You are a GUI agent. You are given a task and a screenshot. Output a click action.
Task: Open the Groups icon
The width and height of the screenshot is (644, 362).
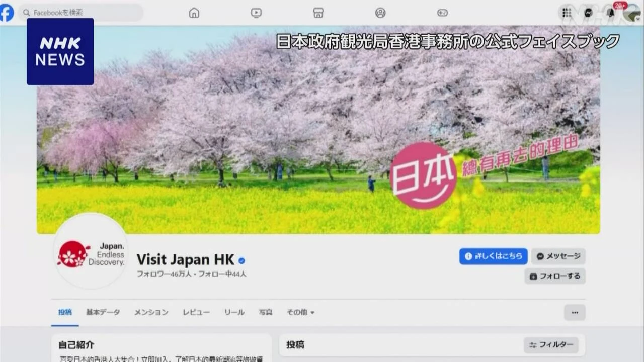380,13
